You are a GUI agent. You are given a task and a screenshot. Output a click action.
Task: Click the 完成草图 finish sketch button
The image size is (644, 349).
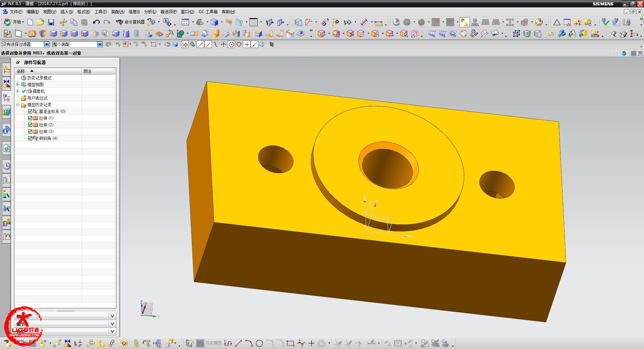[209, 343]
